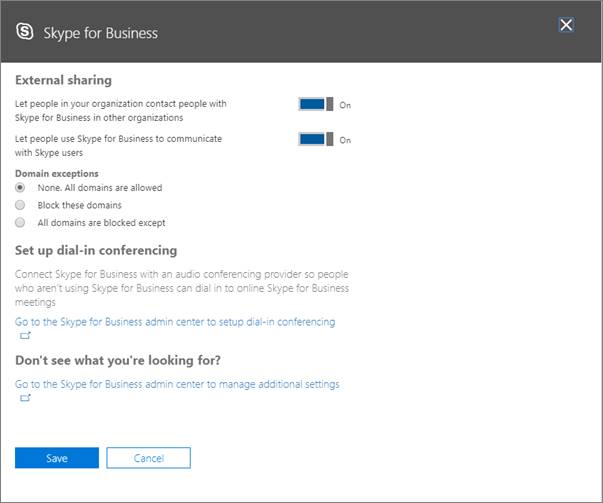Cancel the settings changes
Screen dimensions: 603x503
[x=148, y=458]
